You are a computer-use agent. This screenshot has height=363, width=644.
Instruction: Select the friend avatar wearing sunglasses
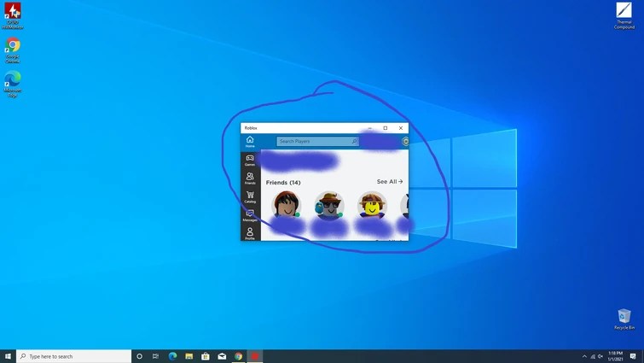coord(329,204)
